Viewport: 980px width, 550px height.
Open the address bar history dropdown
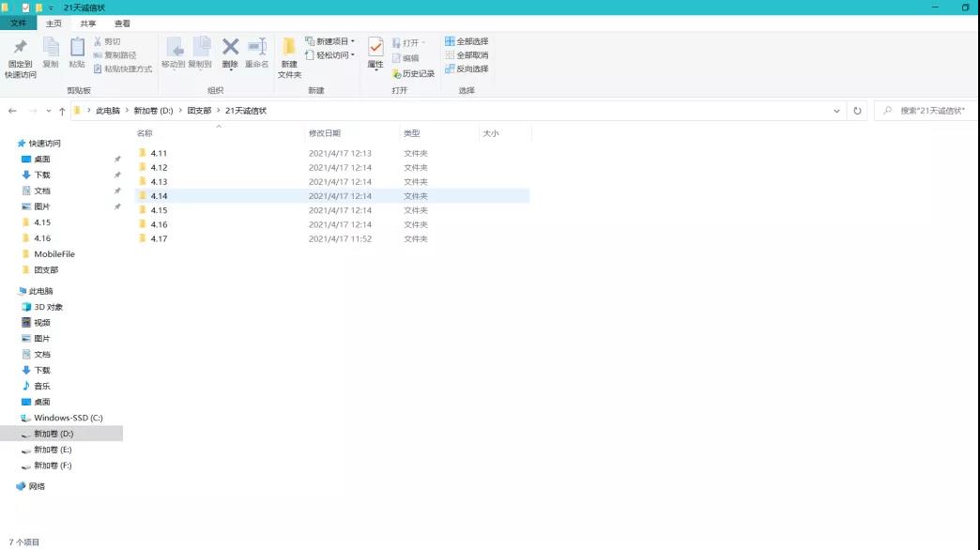pos(836,111)
